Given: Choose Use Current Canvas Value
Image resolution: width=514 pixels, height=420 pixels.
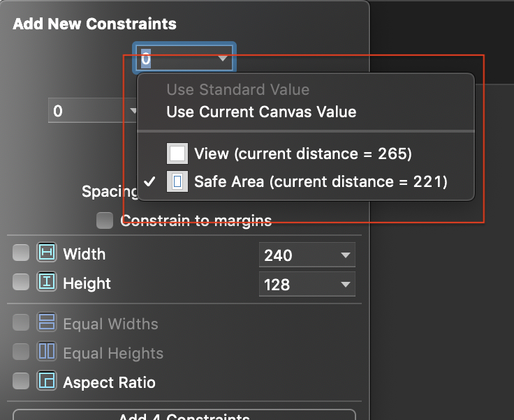Looking at the screenshot, I should coord(261,112).
